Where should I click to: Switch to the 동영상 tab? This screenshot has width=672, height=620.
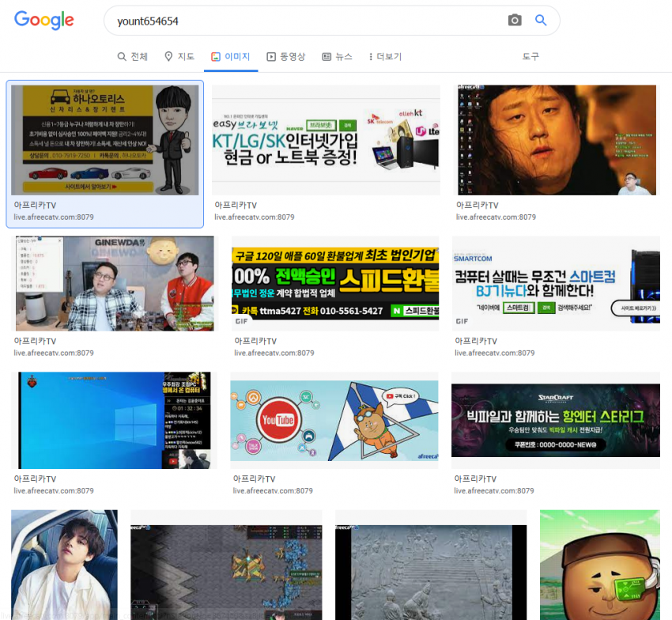(286, 57)
